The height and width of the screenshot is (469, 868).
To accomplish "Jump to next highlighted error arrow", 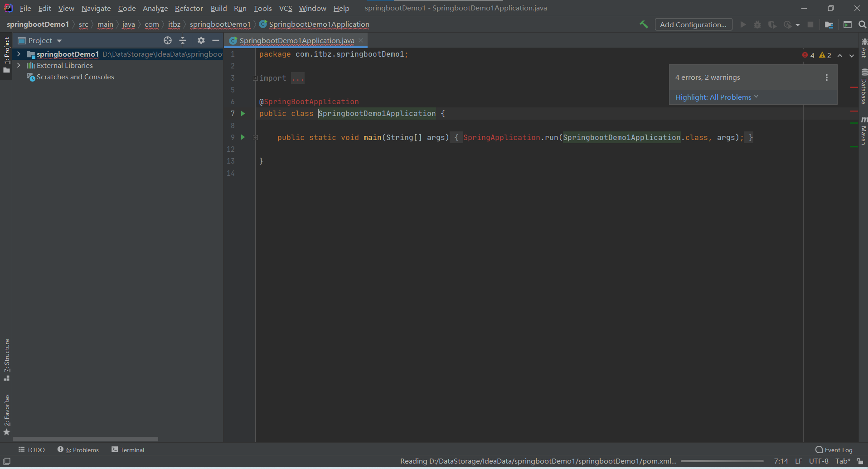I will pos(852,55).
